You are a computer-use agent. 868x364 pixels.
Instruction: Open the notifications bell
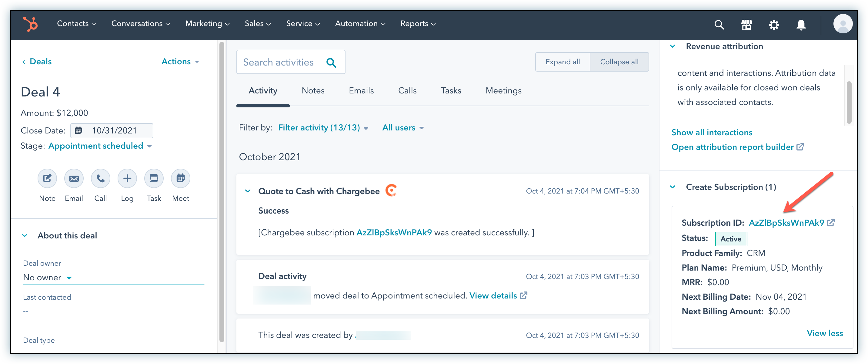click(801, 25)
